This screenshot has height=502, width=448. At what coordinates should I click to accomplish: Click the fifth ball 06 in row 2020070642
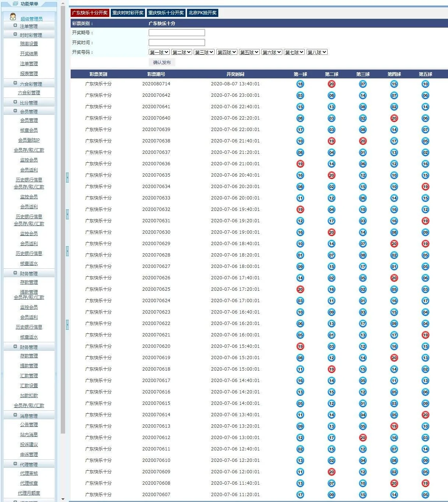[x=425, y=96]
